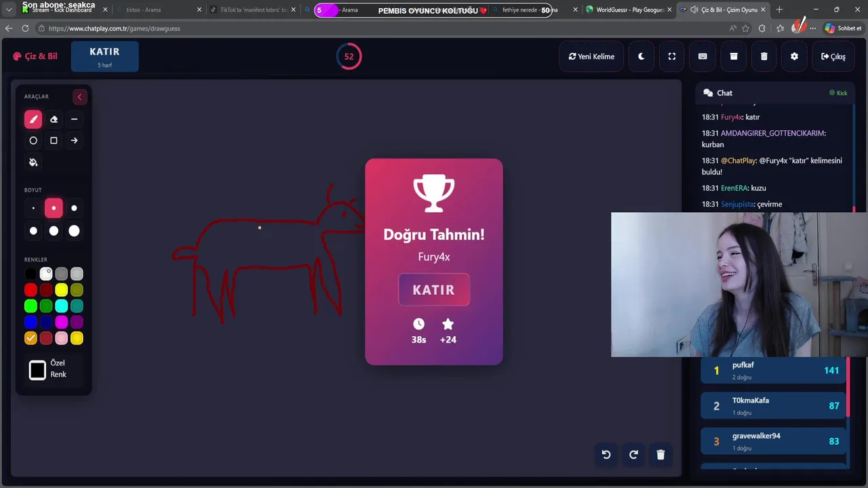Viewport: 868px width, 488px height.
Task: Click Senjupista username in chat
Action: 738,204
